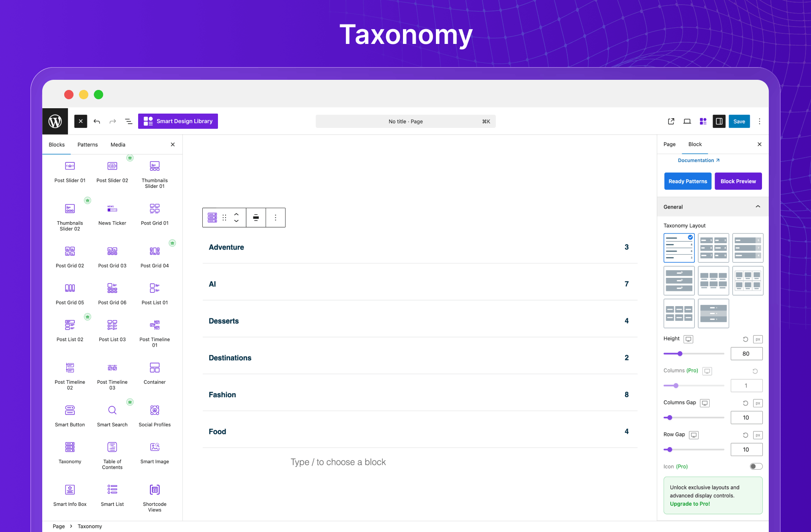Toggle the Icon (Pro) switch
Image resolution: width=811 pixels, height=532 pixels.
pos(756,466)
